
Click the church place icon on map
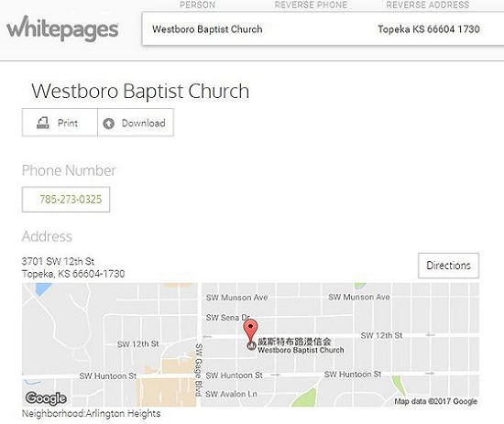pos(251,345)
